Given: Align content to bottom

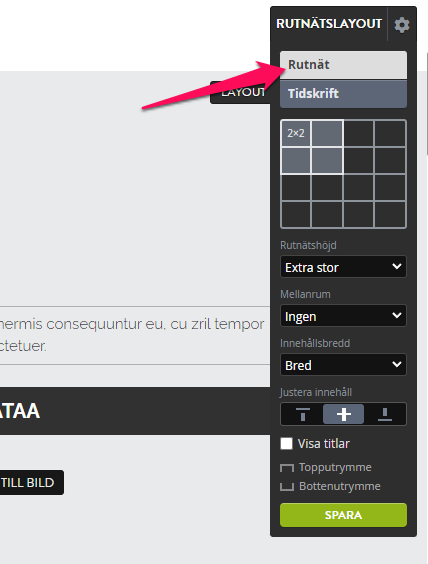Looking at the screenshot, I should [384, 414].
